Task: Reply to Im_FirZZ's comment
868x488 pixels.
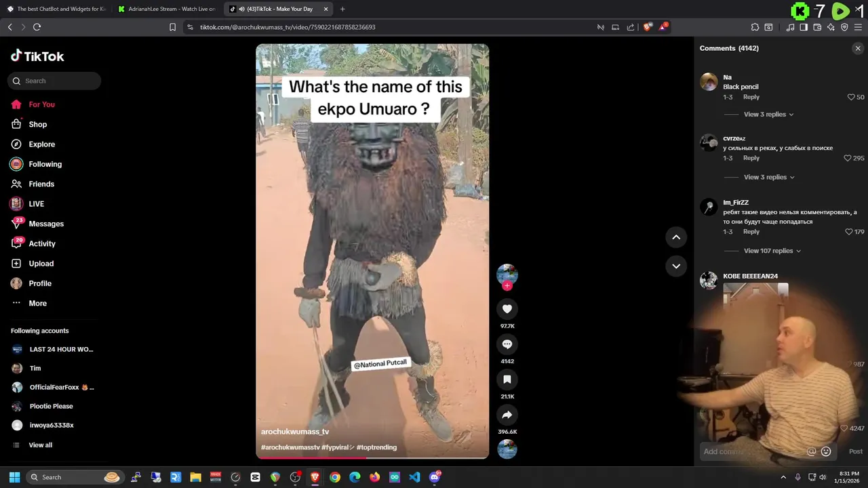Action: tap(751, 232)
